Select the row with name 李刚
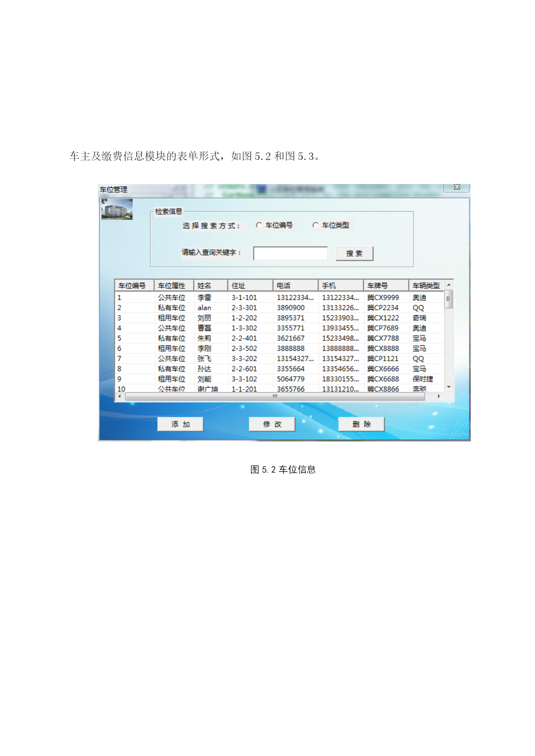Screen dimensions: 535x756 point(279,348)
